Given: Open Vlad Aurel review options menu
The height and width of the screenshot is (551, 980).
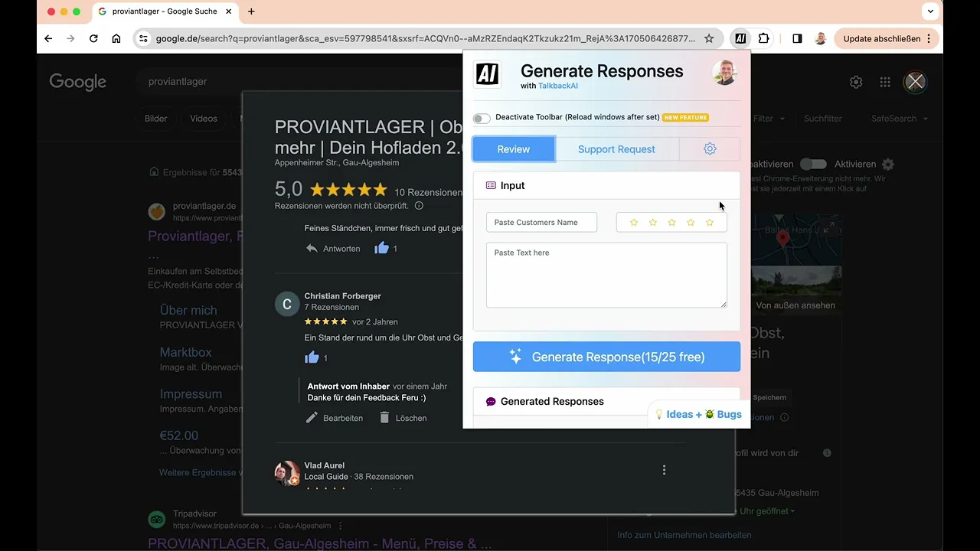Looking at the screenshot, I should (664, 470).
